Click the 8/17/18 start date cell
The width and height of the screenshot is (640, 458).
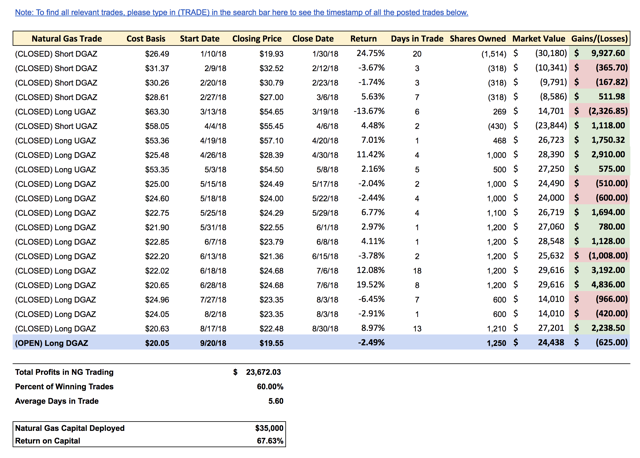[x=213, y=329]
